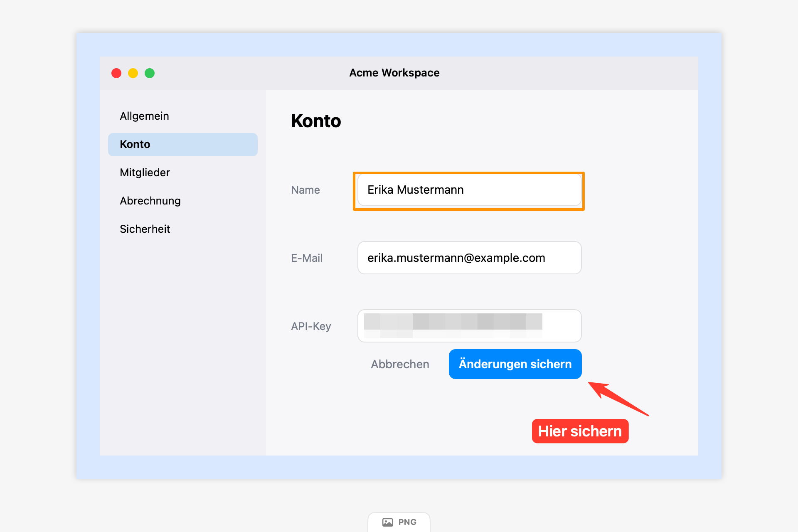This screenshot has width=798, height=532.
Task: Open the Abrechnung sidebar entry
Action: [182, 201]
